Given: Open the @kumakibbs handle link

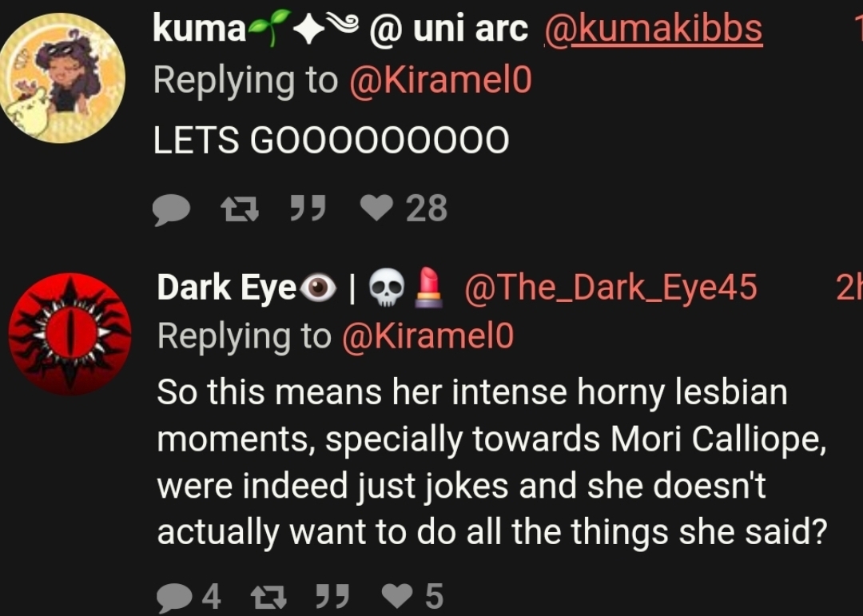Looking at the screenshot, I should (654, 29).
